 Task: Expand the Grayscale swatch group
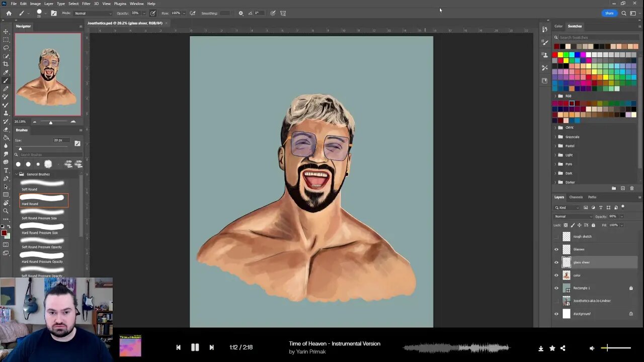coord(555,137)
